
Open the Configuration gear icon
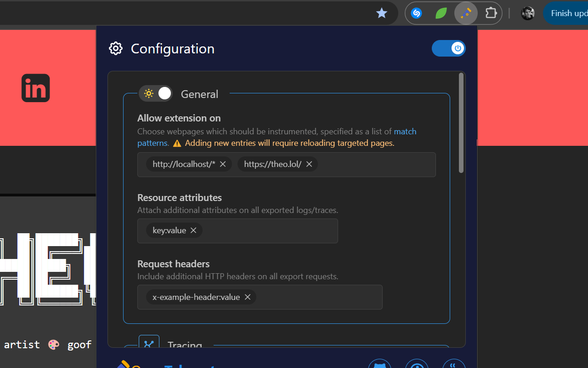tap(115, 48)
